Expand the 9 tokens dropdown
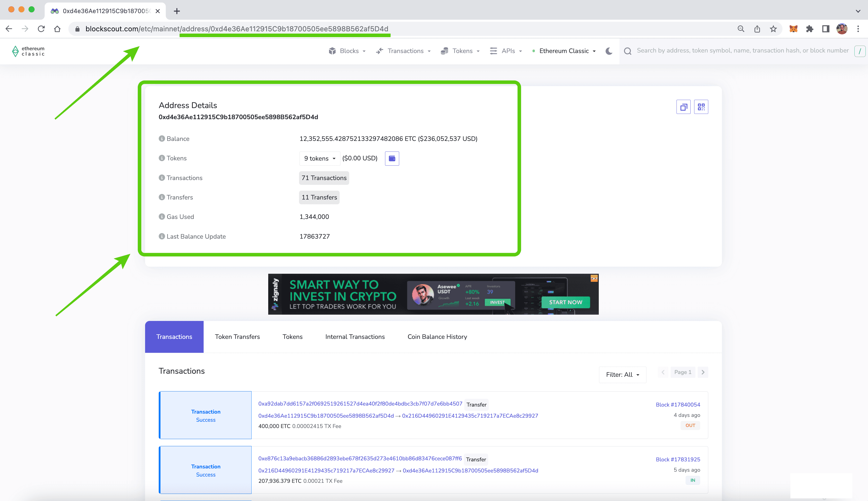Screen dimensions: 868x501 [x=319, y=159]
